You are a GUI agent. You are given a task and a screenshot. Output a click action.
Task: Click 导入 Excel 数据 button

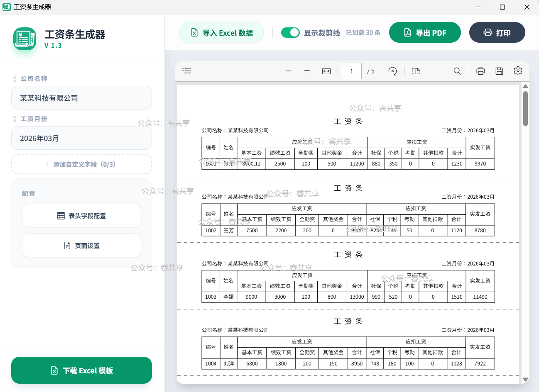coord(222,33)
